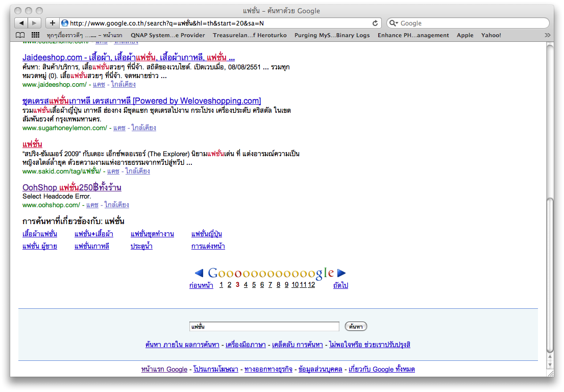The width and height of the screenshot is (564, 392).
Task: Open cached copy of sakid.com result
Action: (x=113, y=171)
